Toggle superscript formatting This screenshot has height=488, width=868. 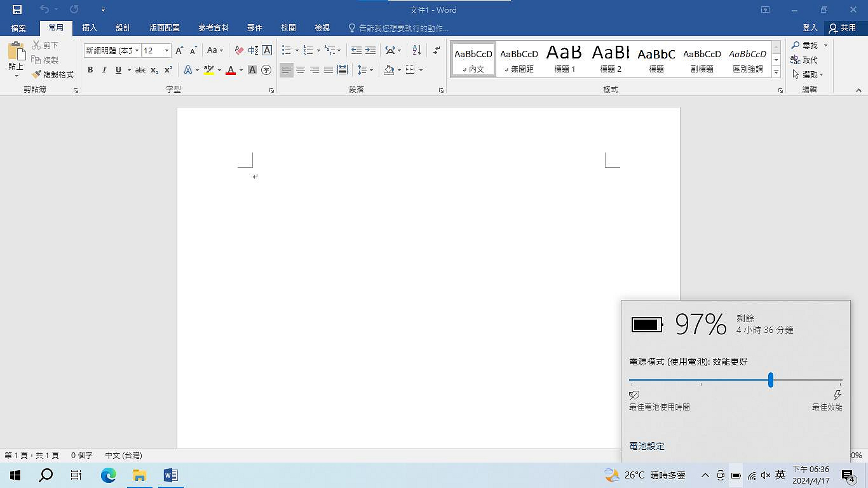click(168, 70)
